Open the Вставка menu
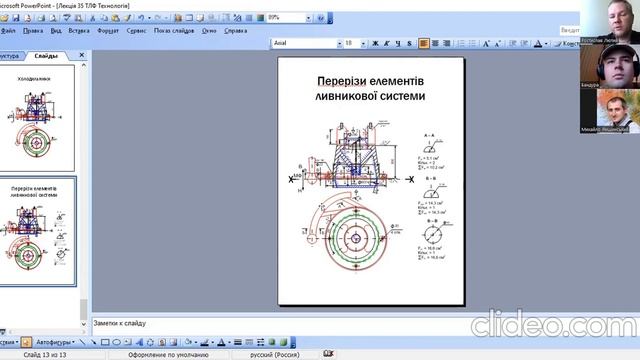This screenshot has height=360, width=640. 79,31
